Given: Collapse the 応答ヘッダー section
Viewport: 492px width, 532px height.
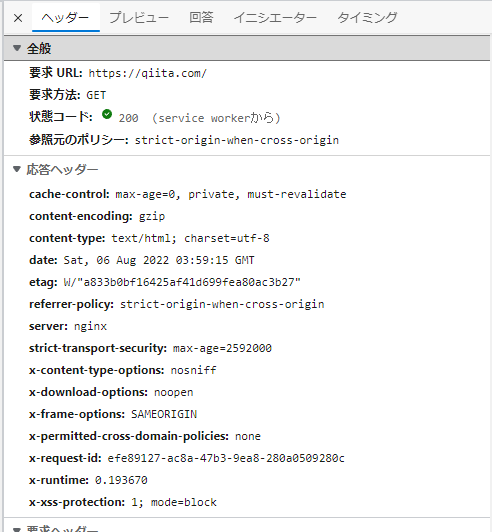Looking at the screenshot, I should tap(17, 169).
